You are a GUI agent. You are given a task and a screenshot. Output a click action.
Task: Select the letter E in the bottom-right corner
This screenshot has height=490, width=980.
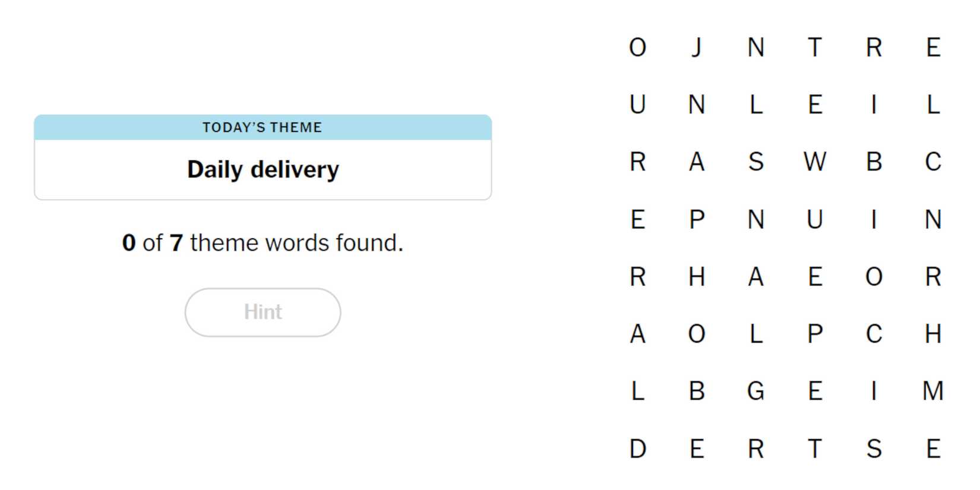[932, 448]
